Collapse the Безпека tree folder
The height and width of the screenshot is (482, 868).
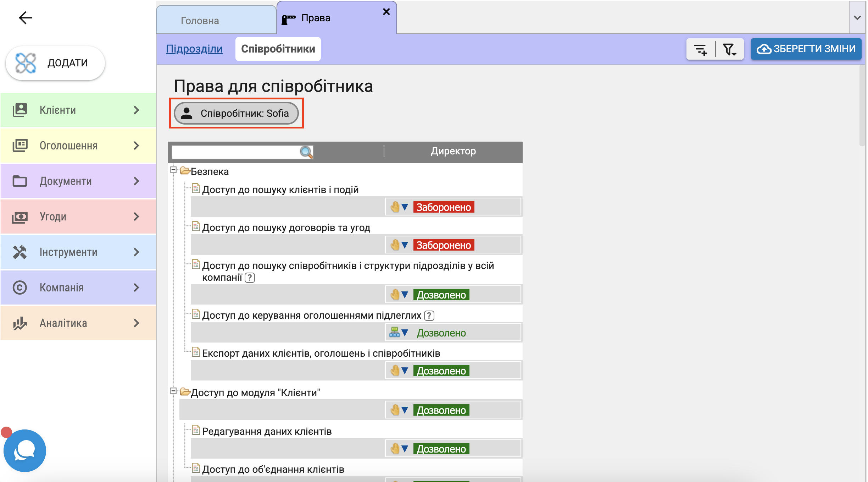click(173, 170)
